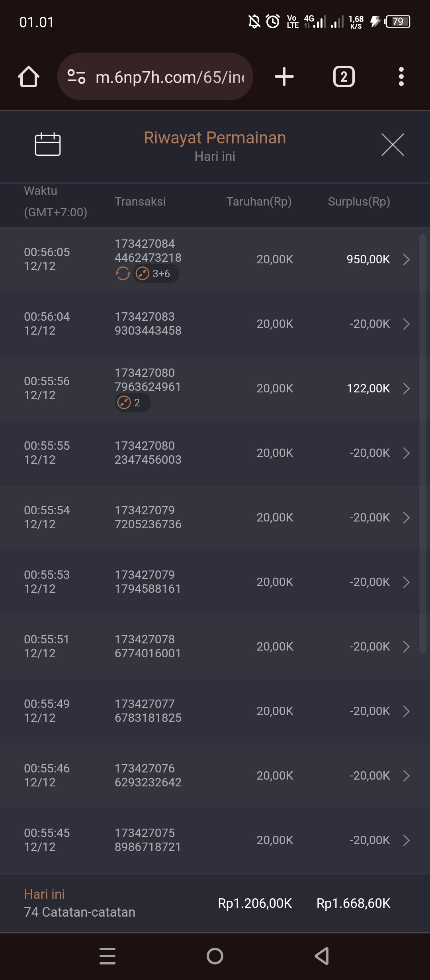Viewport: 430px width, 980px height.
Task: Click the free spin badge labeled 3+6
Action: (x=156, y=274)
